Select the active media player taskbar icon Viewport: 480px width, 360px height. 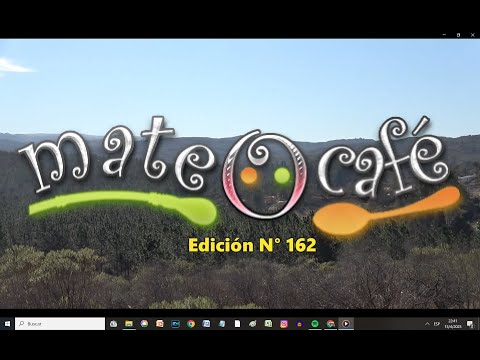[x=346, y=324]
